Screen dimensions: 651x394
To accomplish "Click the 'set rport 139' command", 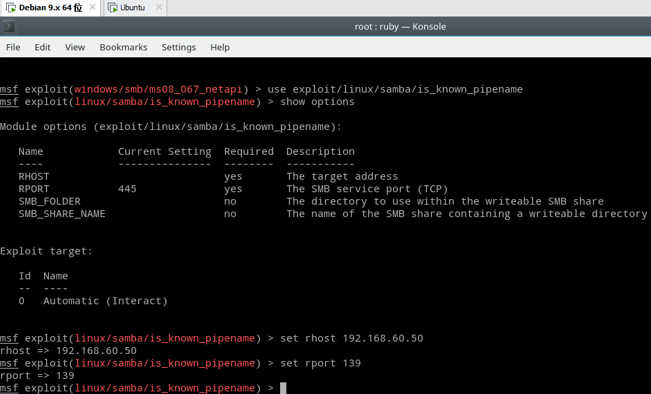I will [x=320, y=363].
